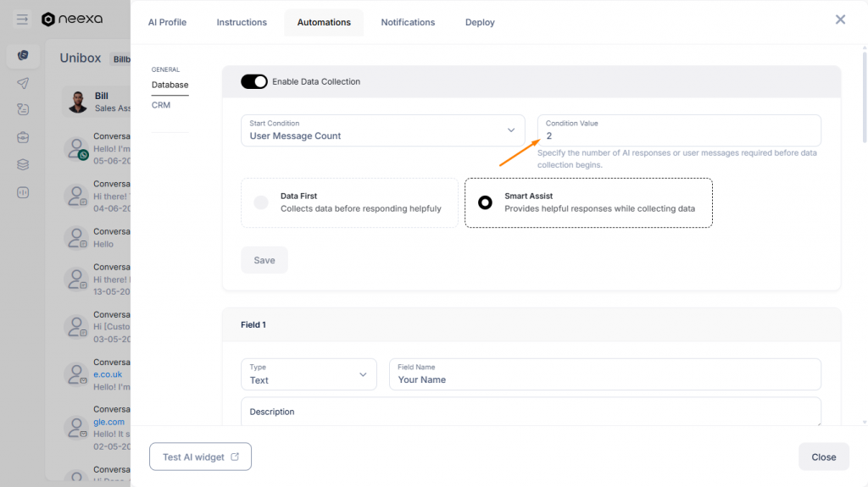The height and width of the screenshot is (487, 868).
Task: Click the briefcase icon in the sidebar
Action: [23, 137]
